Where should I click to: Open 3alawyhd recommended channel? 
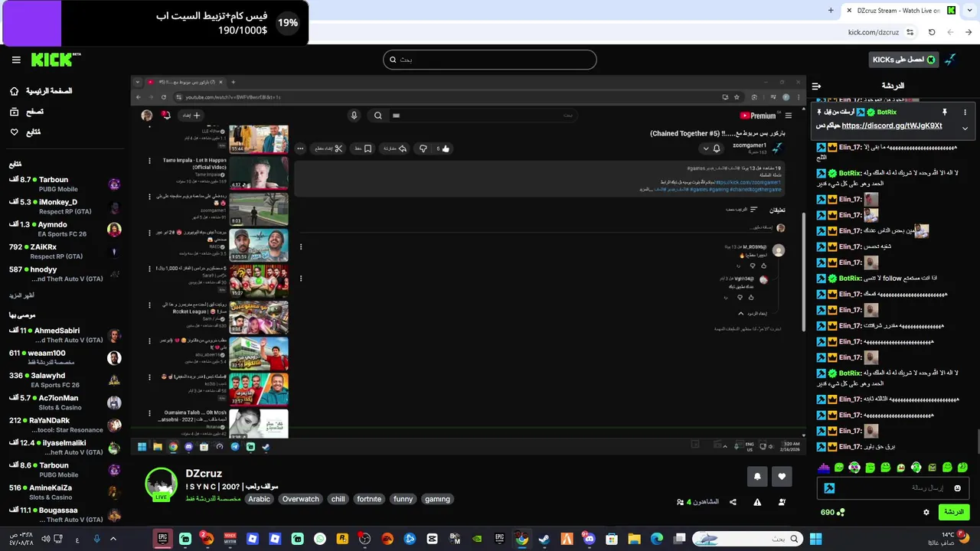coord(65,380)
